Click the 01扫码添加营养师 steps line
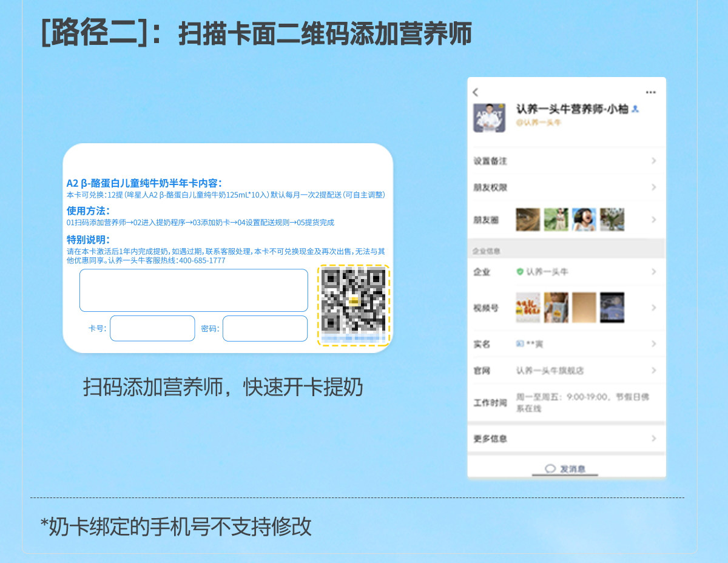The image size is (728, 563). click(x=200, y=223)
